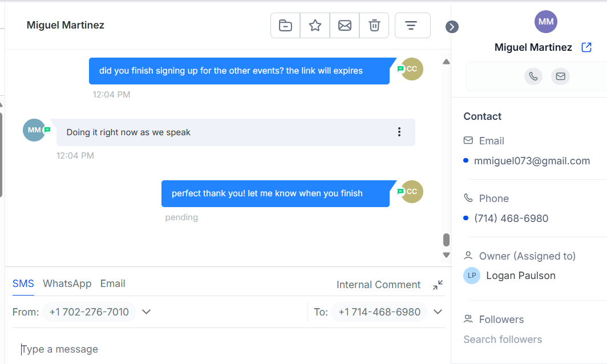The height and width of the screenshot is (364, 607).
Task: Click the phone call icon under contact name
Action: tap(533, 76)
